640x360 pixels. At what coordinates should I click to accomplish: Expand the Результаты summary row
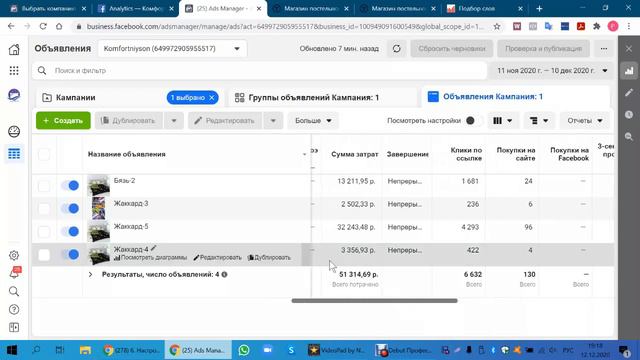point(91,274)
